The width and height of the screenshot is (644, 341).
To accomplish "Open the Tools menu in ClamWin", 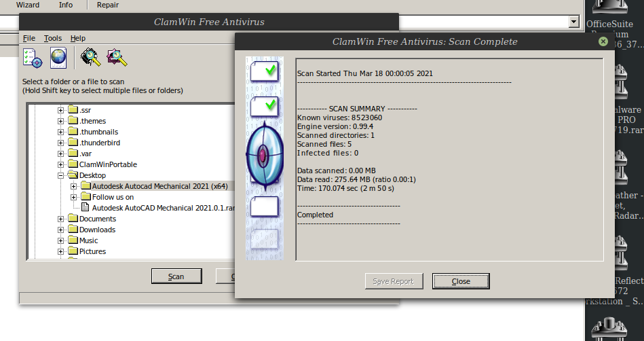I will (52, 38).
